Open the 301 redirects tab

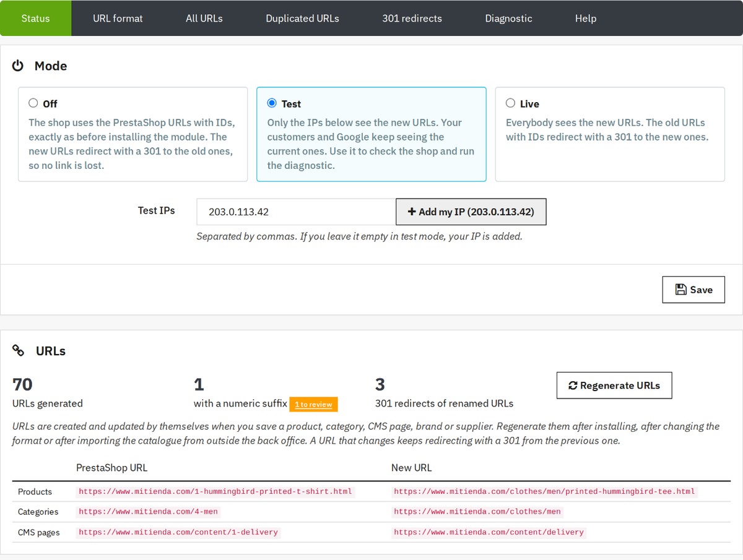[x=412, y=18]
